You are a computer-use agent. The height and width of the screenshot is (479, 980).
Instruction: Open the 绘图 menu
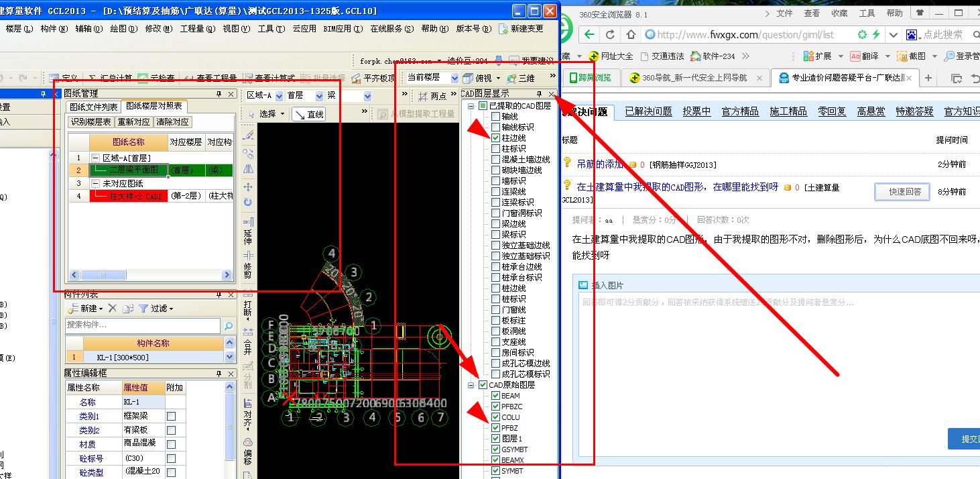coord(123,29)
